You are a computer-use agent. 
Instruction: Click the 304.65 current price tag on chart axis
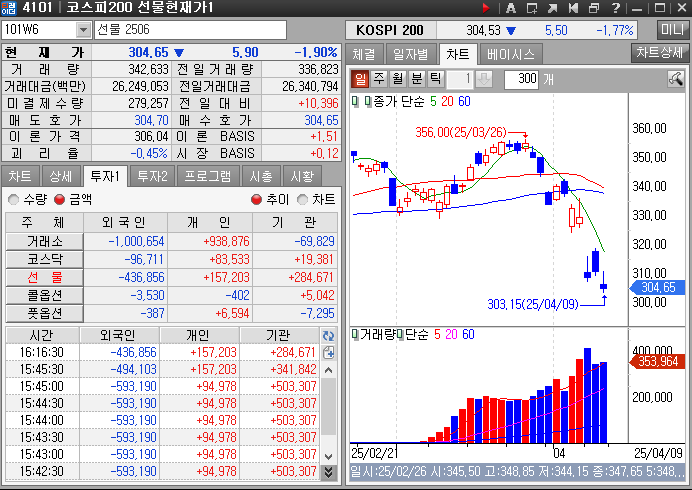point(657,287)
